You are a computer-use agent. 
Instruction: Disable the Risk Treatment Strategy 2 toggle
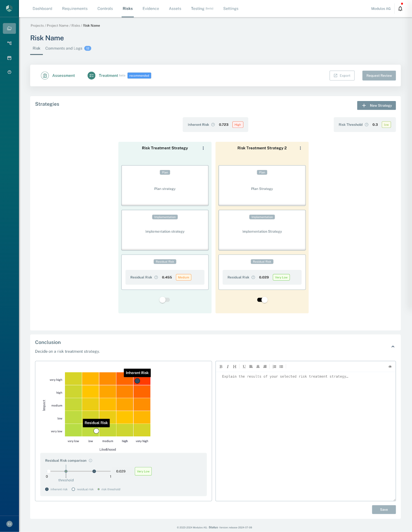pos(262,300)
